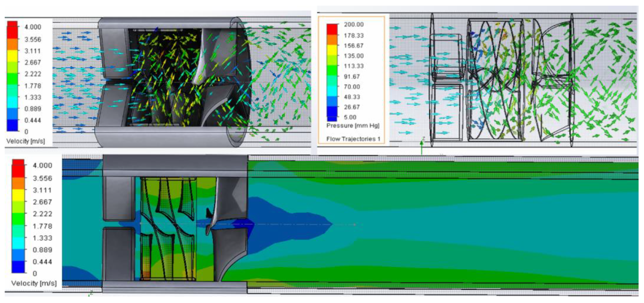Screen dimensions: 644x303
Task: Click the yellow band of the pressure color bar
Action: click(x=332, y=50)
